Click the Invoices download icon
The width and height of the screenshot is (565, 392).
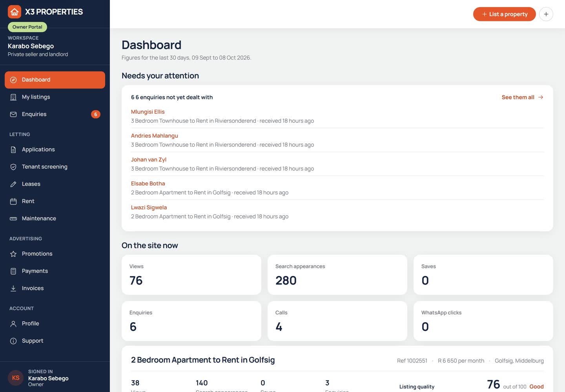coord(13,289)
